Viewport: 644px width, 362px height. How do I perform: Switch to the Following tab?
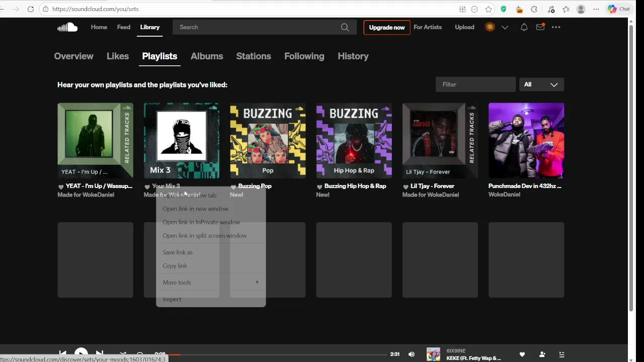click(304, 56)
